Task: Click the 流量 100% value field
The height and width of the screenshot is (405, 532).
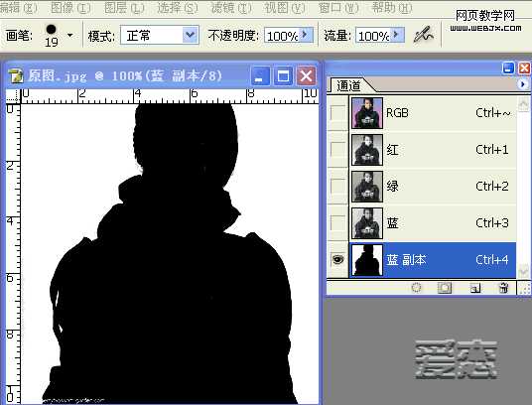Action: pyautogui.click(x=374, y=36)
